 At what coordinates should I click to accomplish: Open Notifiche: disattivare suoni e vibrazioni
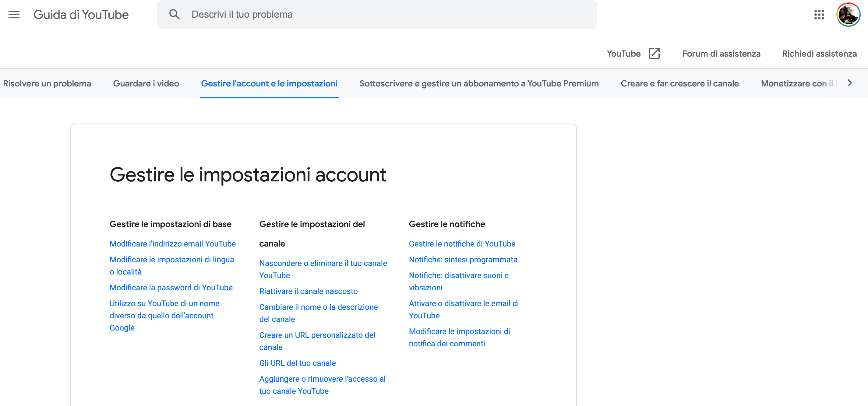[459, 282]
